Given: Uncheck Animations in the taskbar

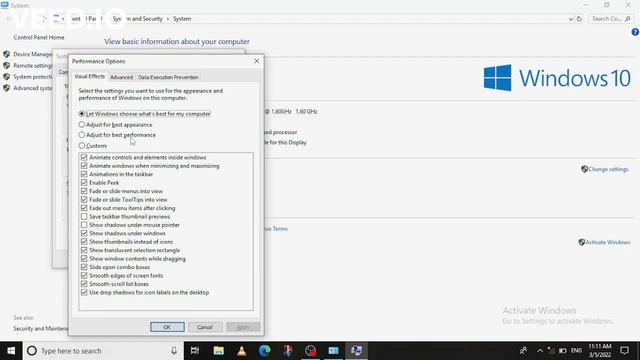Looking at the screenshot, I should point(84,174).
